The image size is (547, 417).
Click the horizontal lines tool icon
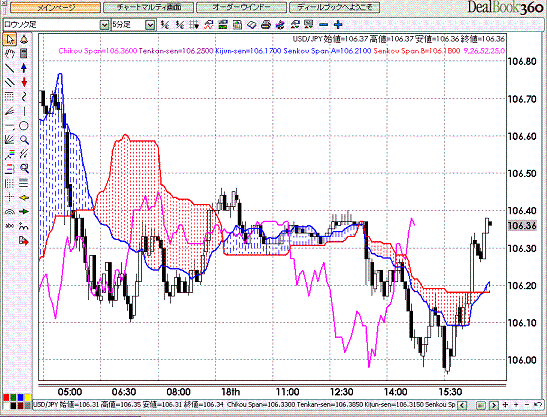[24, 183]
